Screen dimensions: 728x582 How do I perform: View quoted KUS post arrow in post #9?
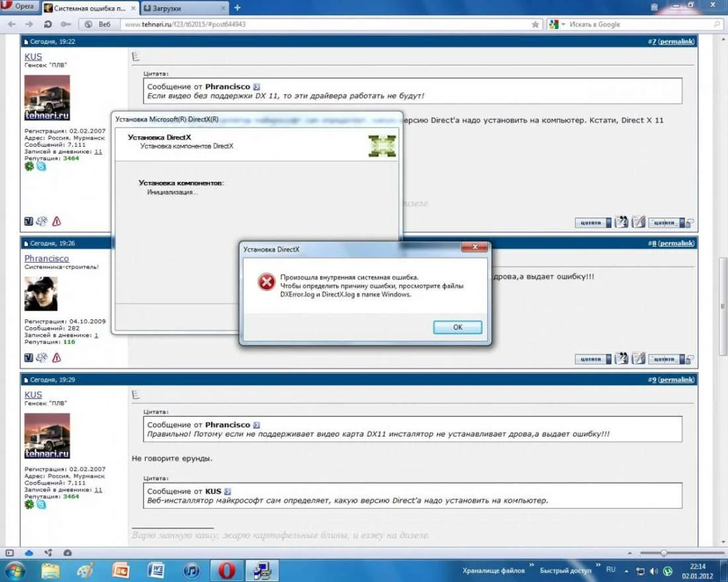click(x=228, y=491)
